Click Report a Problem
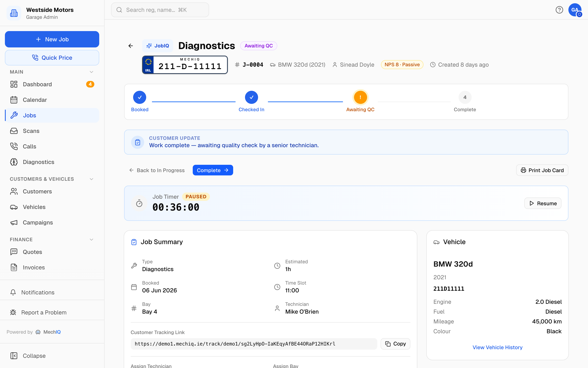Viewport: 588px width, 368px height. coord(52,312)
